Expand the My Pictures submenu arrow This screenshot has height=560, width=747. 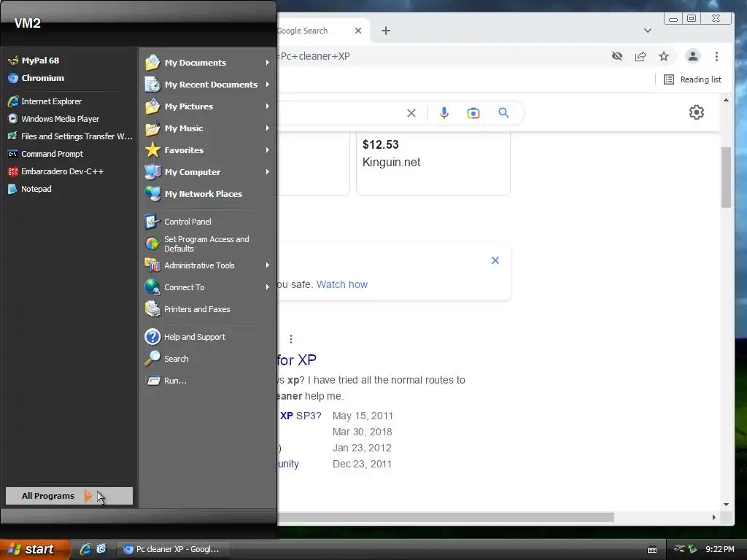point(267,106)
